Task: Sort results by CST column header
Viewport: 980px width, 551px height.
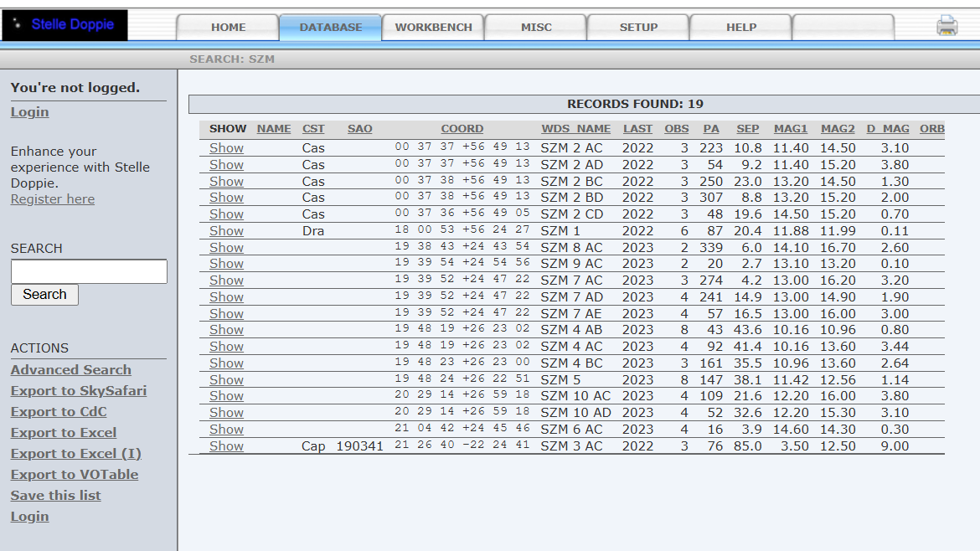Action: 313,129
